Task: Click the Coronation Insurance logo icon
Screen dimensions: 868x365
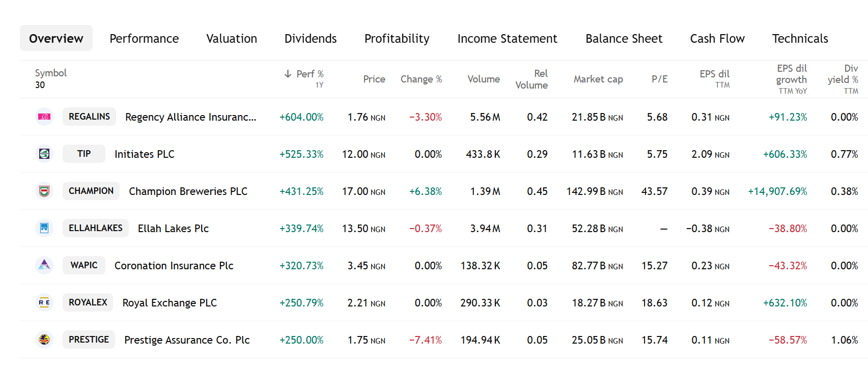Action: point(44,265)
